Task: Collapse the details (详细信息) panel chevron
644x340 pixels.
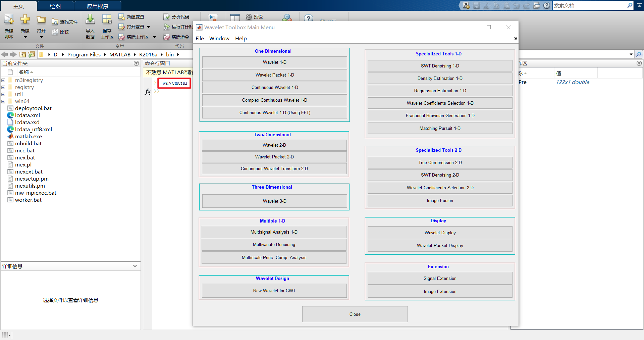Action: pos(135,266)
